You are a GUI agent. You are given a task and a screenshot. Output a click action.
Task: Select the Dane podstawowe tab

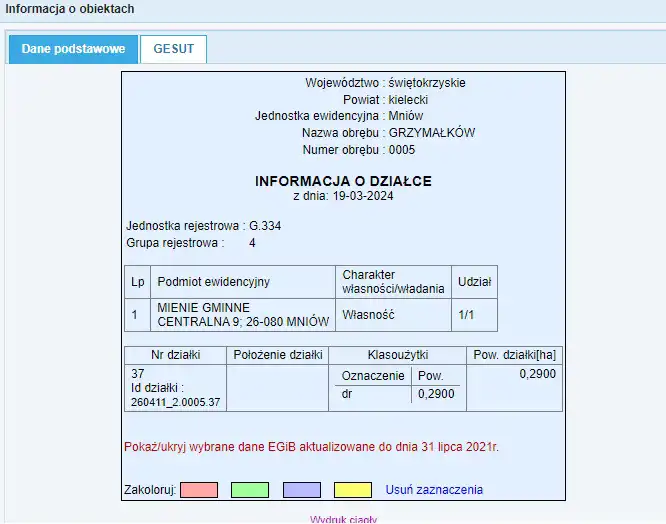coord(73,49)
